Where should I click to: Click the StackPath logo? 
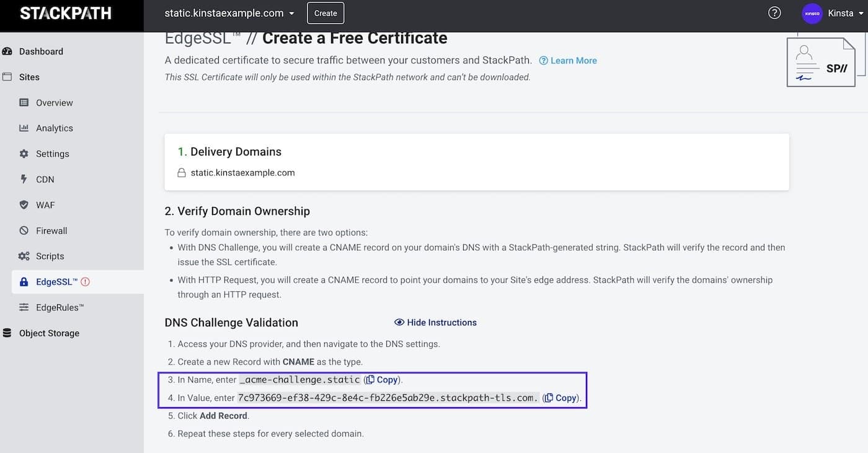tap(66, 12)
